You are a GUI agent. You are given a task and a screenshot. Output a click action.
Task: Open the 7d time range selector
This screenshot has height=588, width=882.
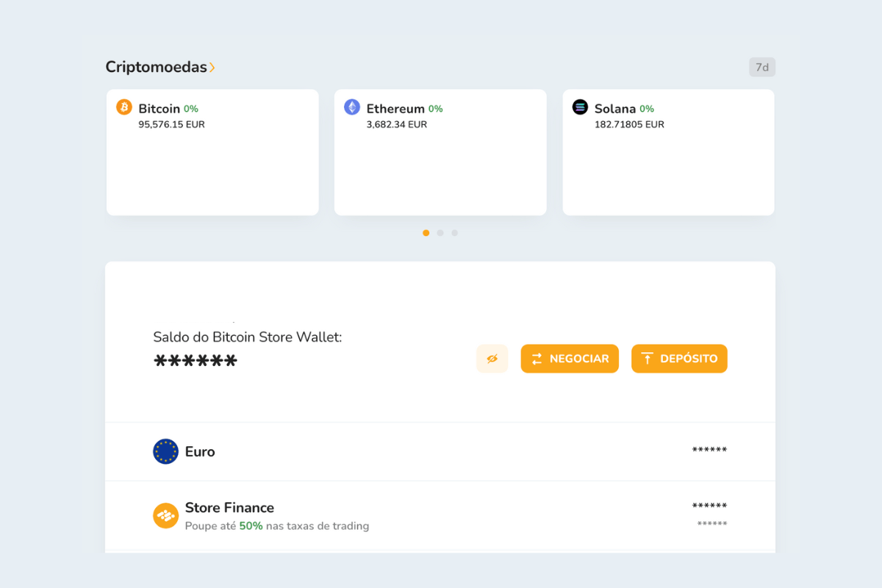click(761, 67)
